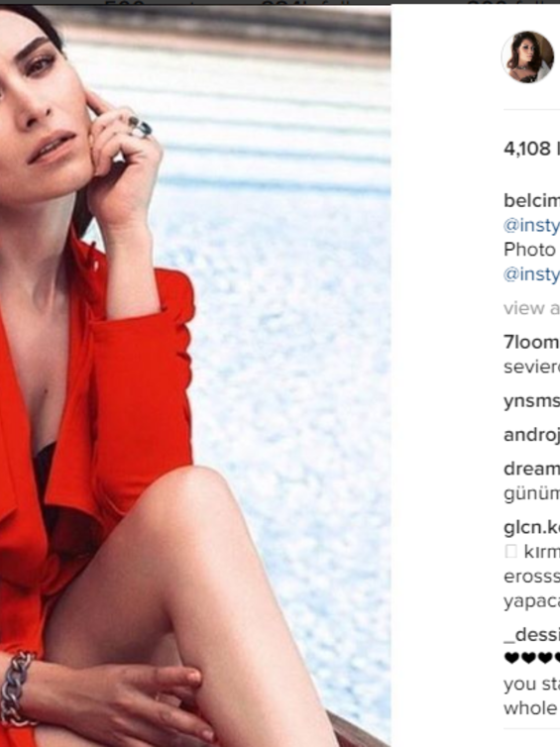Open the circular profile avatar of the poster
Image resolution: width=560 pixels, height=747 pixels.
pos(527,56)
